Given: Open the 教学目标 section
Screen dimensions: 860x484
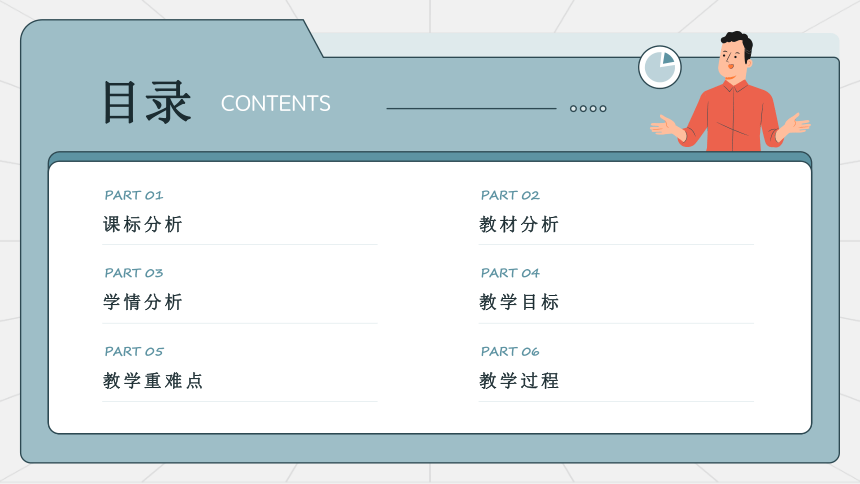Looking at the screenshot, I should coord(519,302).
